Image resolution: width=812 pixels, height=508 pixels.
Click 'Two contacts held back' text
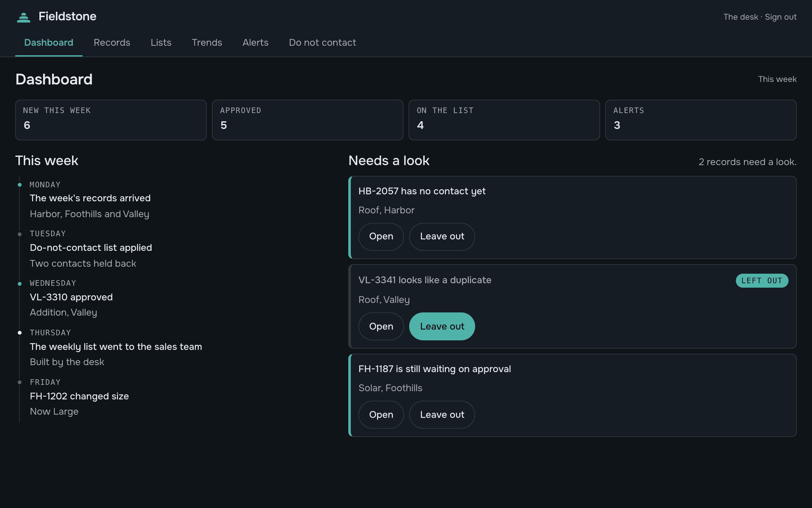83,264
